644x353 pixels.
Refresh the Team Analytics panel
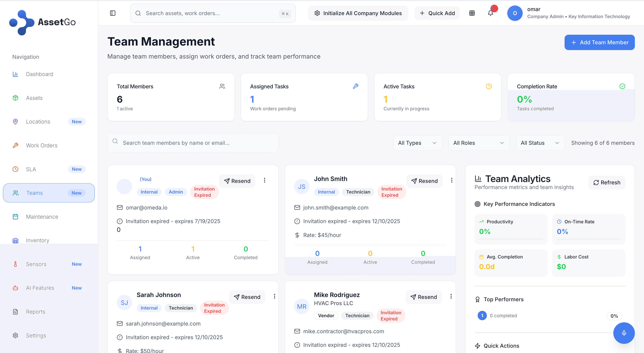607,182
